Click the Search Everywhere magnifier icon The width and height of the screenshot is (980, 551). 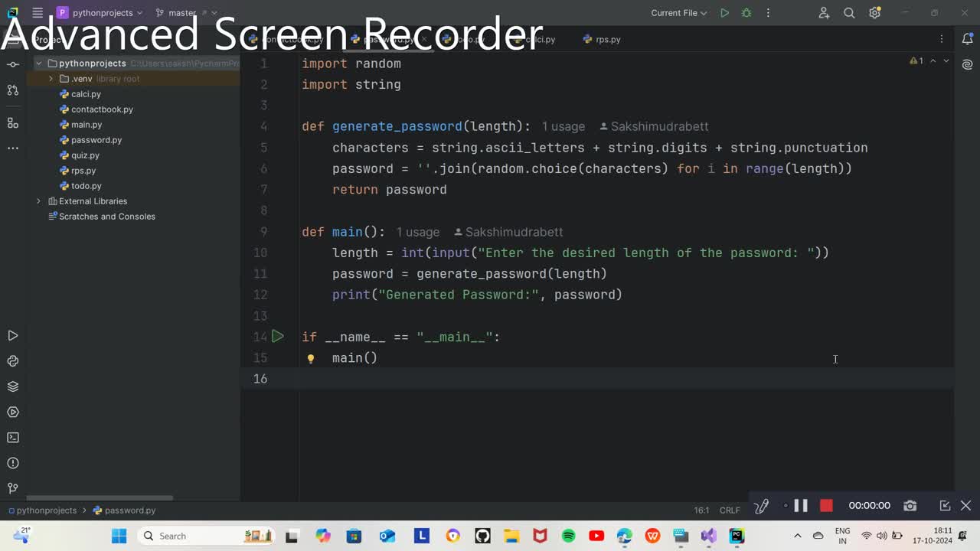pyautogui.click(x=849, y=13)
